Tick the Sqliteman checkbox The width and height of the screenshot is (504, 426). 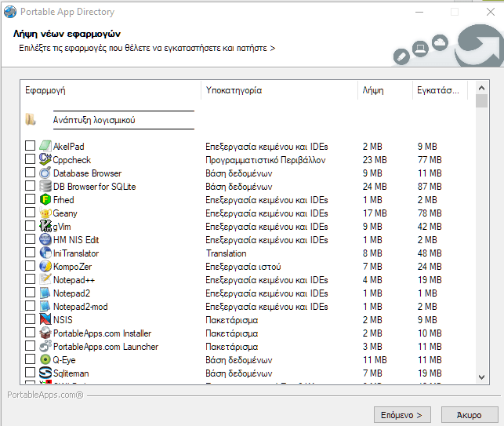point(31,373)
